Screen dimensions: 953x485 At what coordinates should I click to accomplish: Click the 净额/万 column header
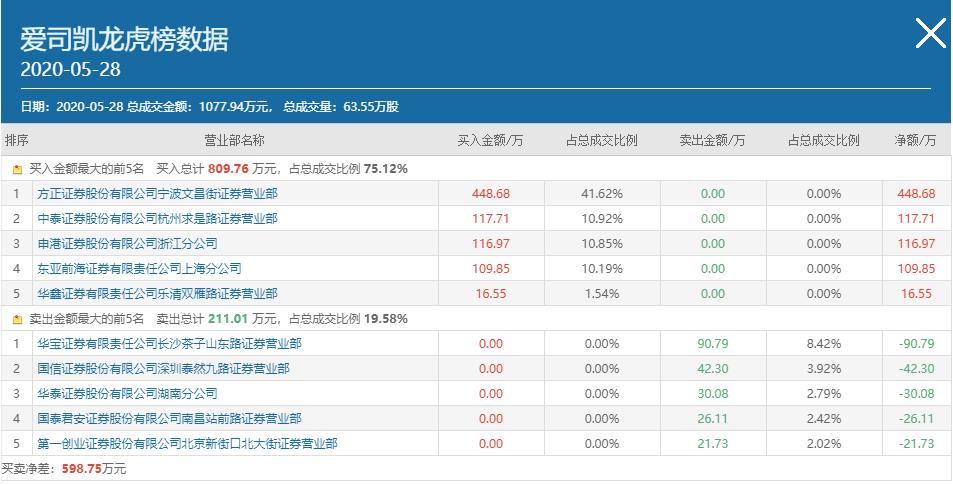tap(916, 141)
